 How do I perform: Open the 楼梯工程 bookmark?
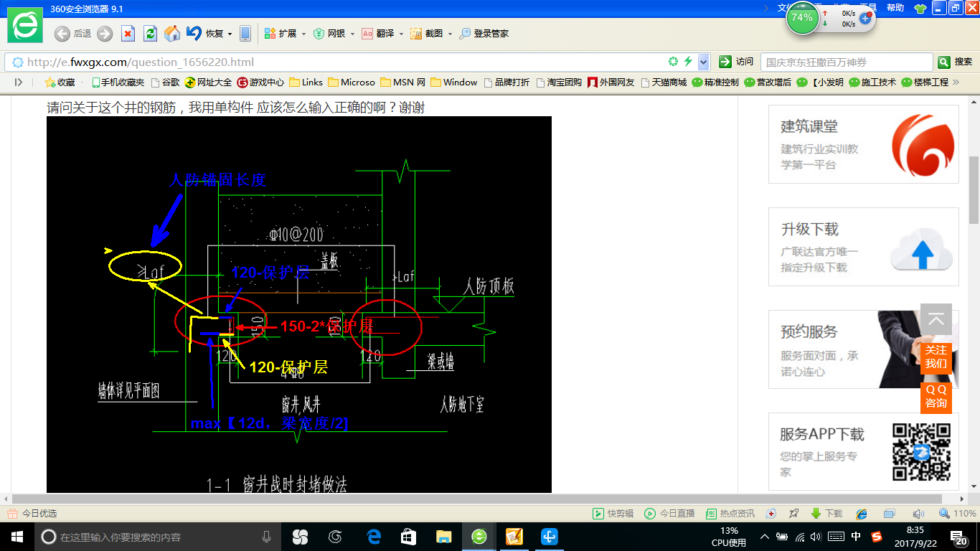(925, 83)
